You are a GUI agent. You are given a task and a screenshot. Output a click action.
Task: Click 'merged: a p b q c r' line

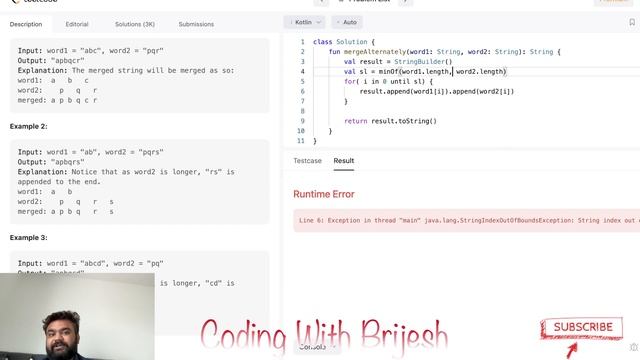(57, 100)
